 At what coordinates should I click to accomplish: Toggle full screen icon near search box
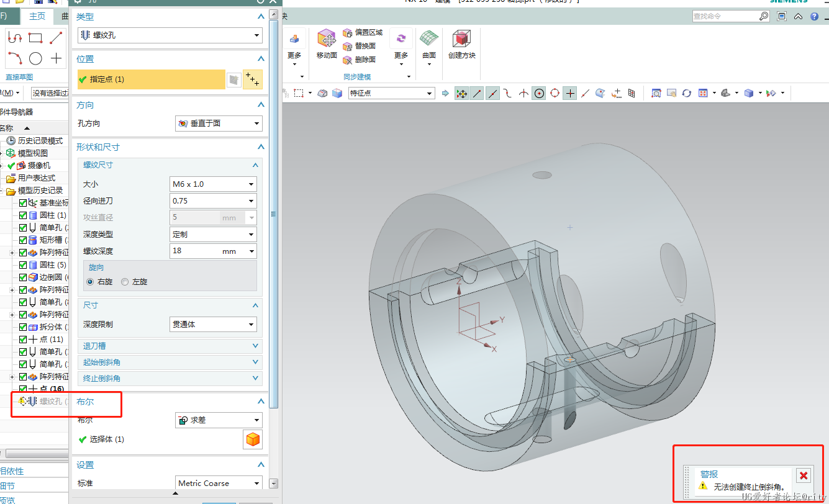point(782,17)
